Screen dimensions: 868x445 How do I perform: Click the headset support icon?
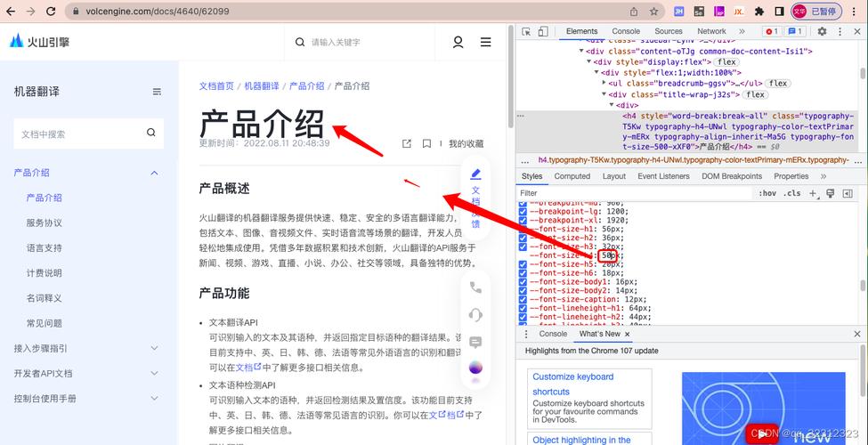(x=475, y=315)
